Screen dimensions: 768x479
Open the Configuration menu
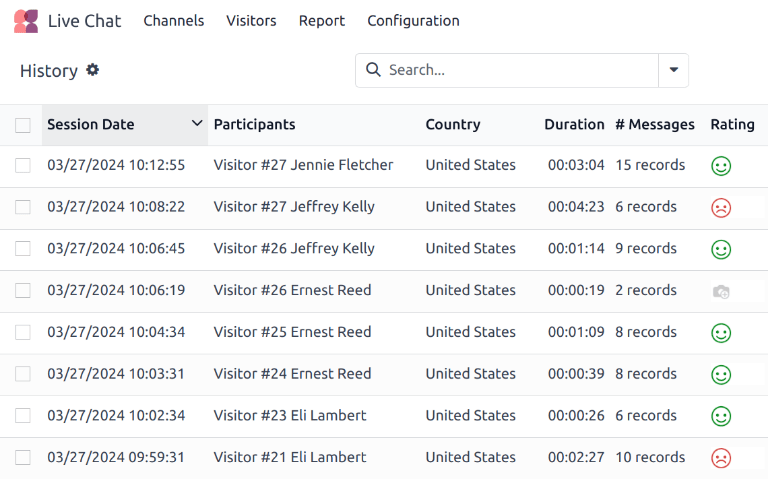coord(413,21)
